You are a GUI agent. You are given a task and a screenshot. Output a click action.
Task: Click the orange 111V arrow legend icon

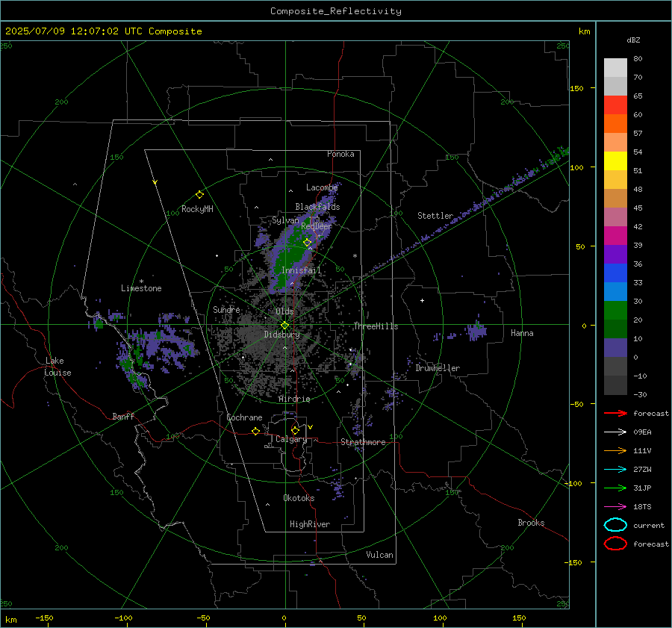pos(615,450)
